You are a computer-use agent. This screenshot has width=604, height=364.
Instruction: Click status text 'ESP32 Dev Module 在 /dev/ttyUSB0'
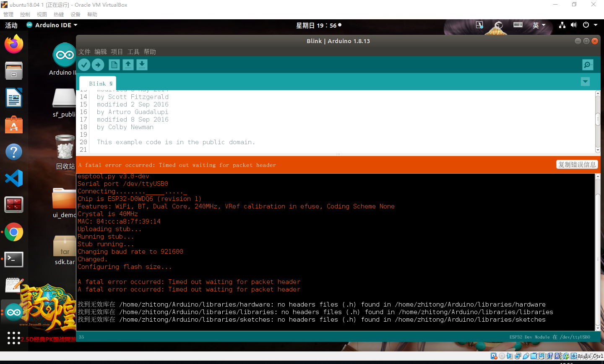pos(550,337)
